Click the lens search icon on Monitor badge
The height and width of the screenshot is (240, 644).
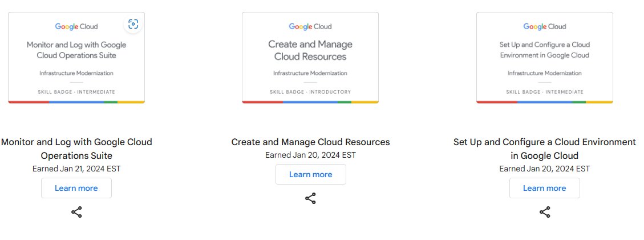(133, 24)
